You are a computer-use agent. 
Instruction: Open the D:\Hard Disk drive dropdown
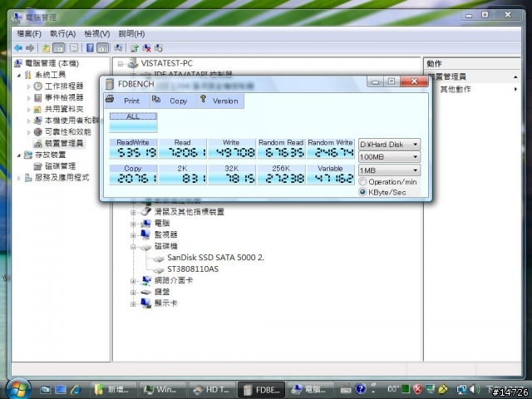click(389, 144)
